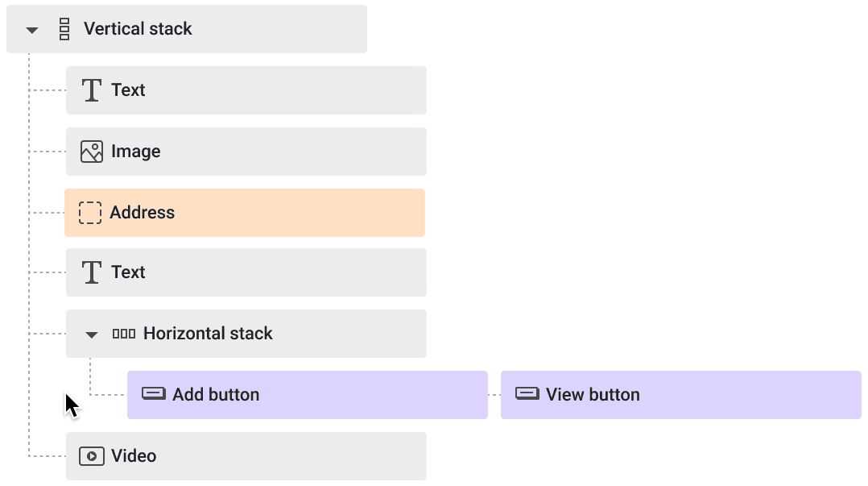Collapse the Vertical stack node
Viewport: 868px width, 486px height.
(32, 30)
